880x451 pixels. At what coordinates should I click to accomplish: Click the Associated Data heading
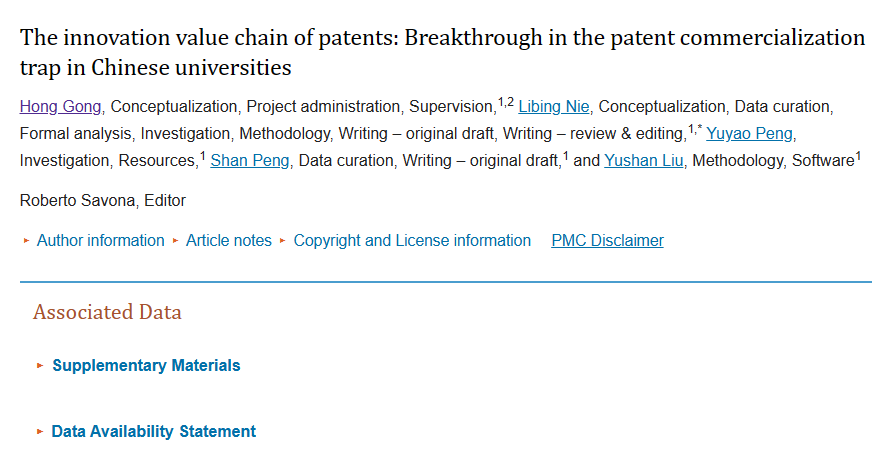pyautogui.click(x=107, y=312)
